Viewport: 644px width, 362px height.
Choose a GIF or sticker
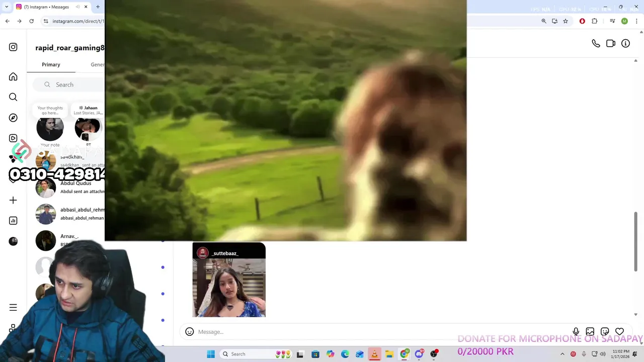605,331
